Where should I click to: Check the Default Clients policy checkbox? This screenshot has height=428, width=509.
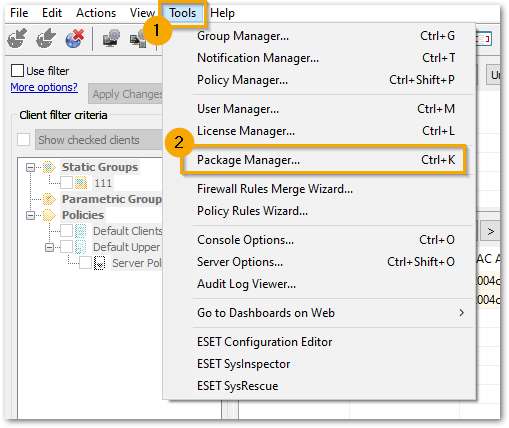click(x=66, y=231)
